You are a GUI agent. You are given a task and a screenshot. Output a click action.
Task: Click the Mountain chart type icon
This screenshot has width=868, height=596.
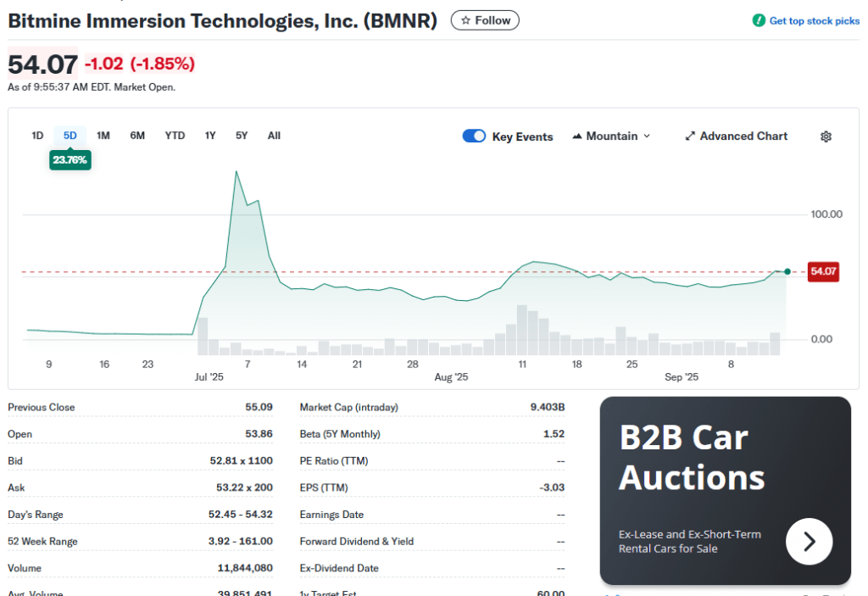coord(576,136)
